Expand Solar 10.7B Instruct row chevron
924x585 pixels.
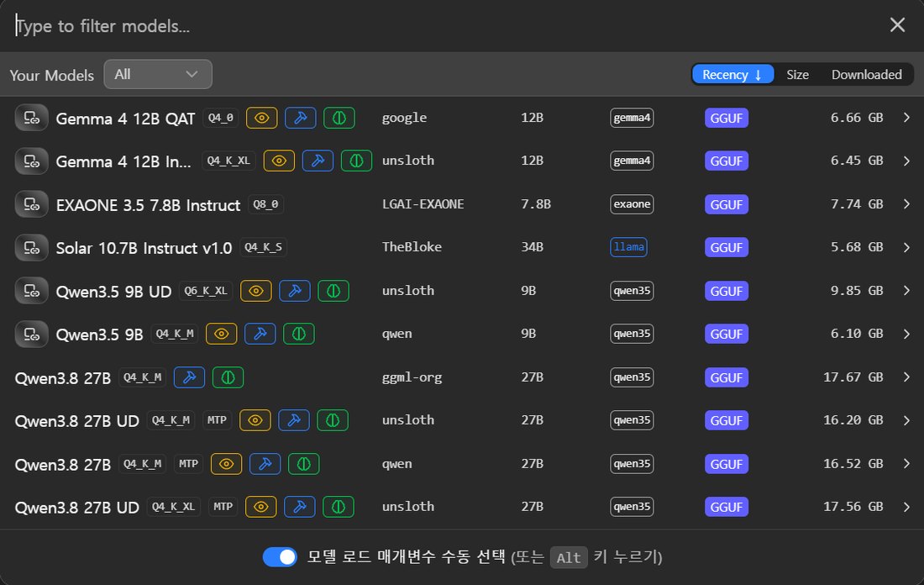[x=906, y=248]
